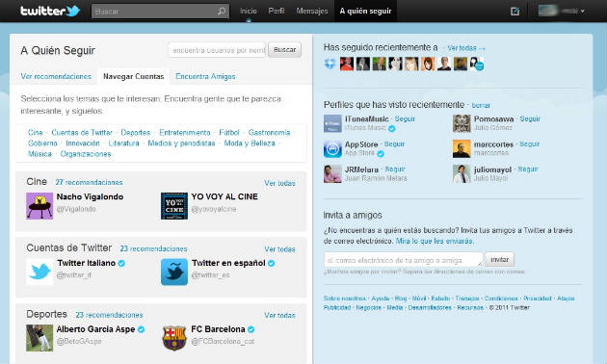Open the Mira lo que les enviarás link
Image resolution: width=607 pixels, height=364 pixels.
[435, 241]
